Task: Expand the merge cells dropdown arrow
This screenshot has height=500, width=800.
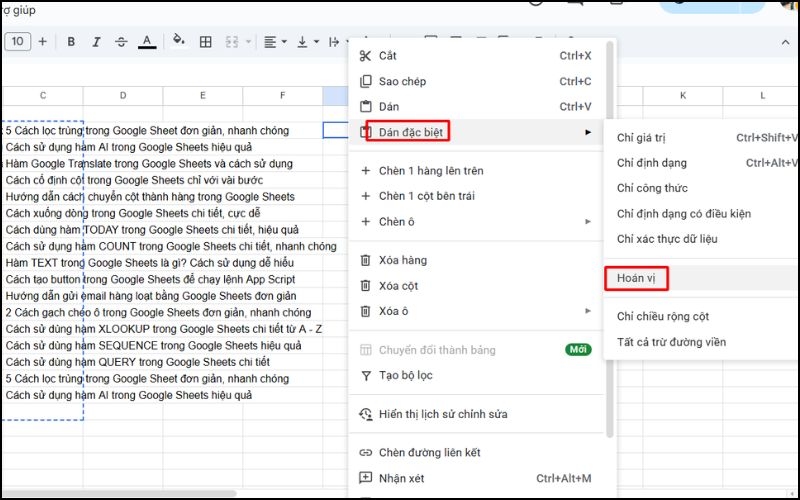Action: point(248,42)
